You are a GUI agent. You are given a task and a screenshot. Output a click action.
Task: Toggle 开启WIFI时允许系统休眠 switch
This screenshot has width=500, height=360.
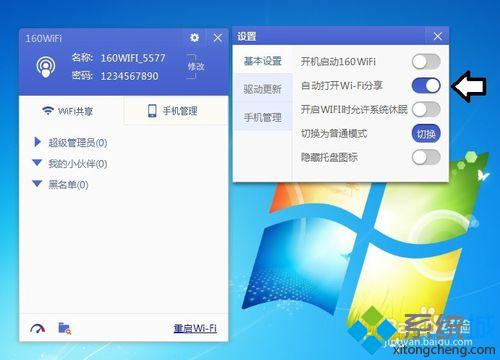[426, 109]
